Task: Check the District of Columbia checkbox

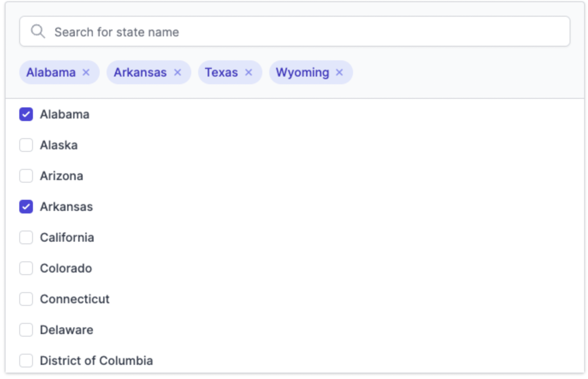Action: pos(26,361)
